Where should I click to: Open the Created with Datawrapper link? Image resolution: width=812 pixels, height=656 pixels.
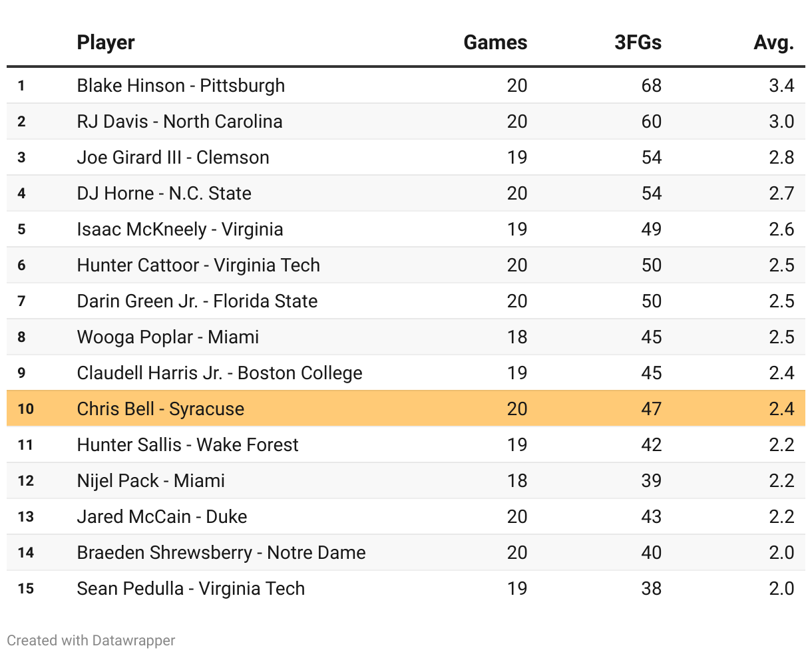pyautogui.click(x=91, y=640)
